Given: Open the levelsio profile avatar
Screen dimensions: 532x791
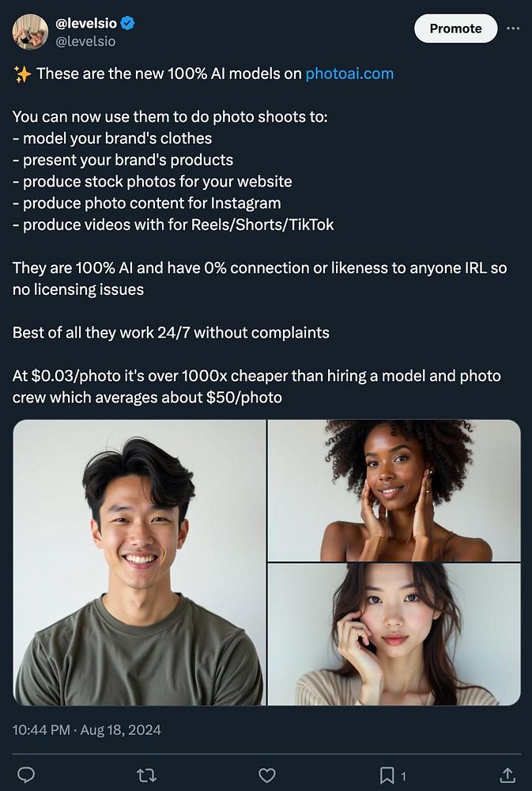Looking at the screenshot, I should tap(30, 32).
